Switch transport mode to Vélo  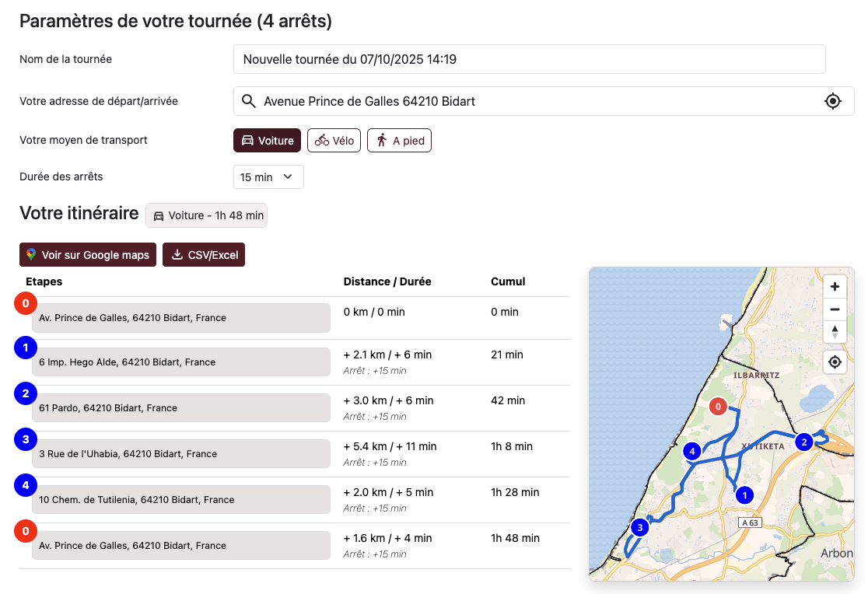click(x=334, y=141)
